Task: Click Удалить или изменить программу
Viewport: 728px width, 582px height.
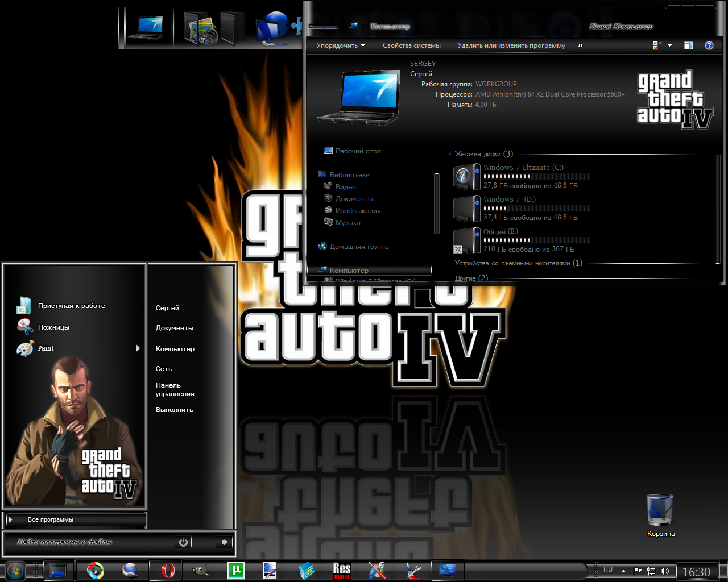Action: click(x=511, y=45)
